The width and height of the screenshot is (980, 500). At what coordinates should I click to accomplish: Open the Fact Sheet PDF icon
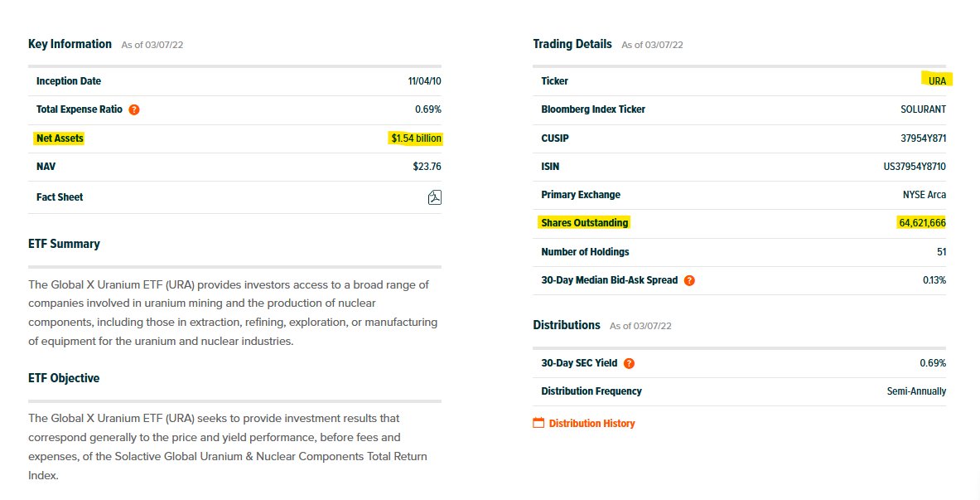coord(434,197)
